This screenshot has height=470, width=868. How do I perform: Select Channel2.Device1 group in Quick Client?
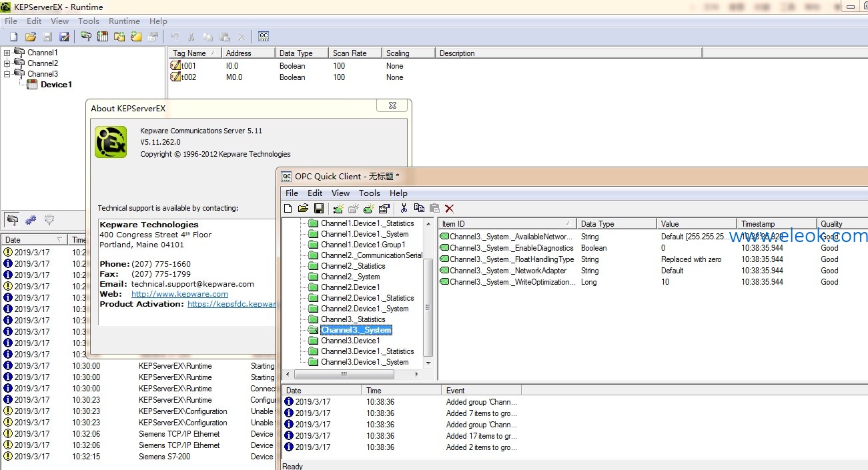click(x=350, y=287)
